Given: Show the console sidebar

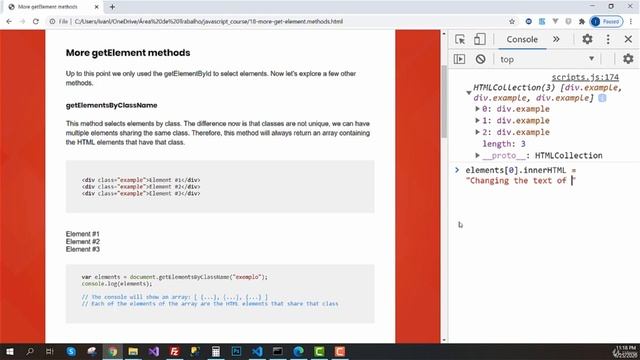Looking at the screenshot, I should coord(459,59).
